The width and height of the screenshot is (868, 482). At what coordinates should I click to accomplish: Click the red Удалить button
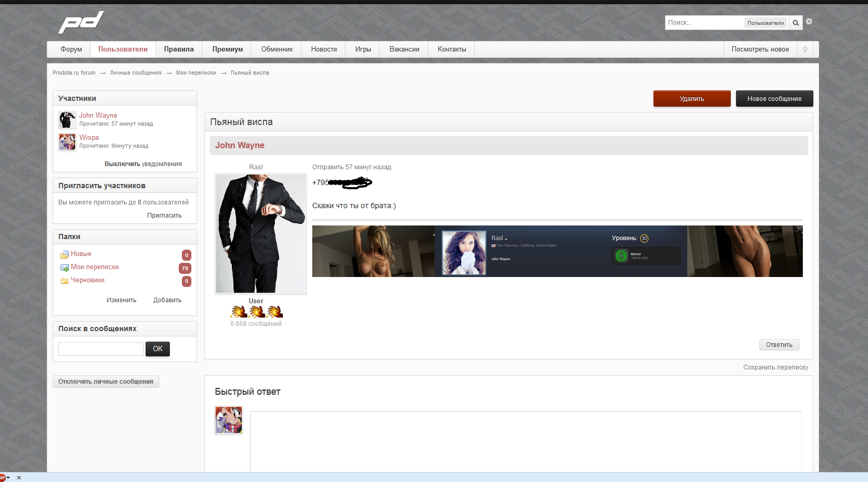click(x=692, y=99)
